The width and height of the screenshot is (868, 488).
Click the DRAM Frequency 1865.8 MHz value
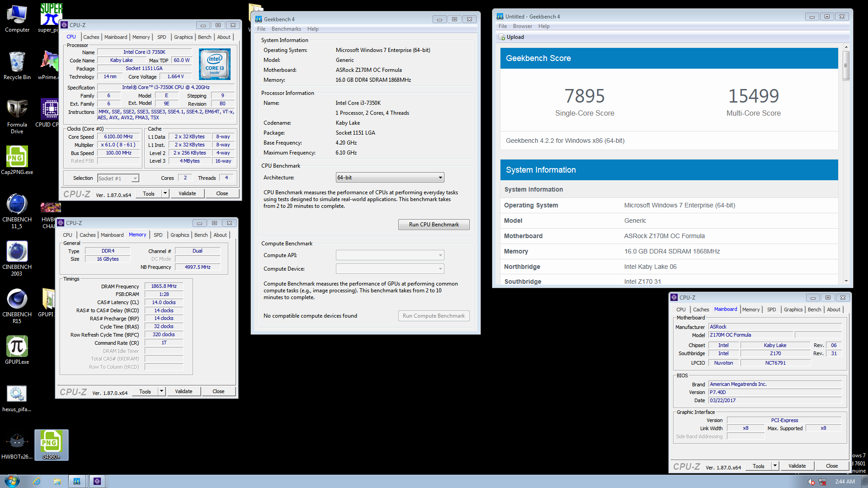[164, 286]
